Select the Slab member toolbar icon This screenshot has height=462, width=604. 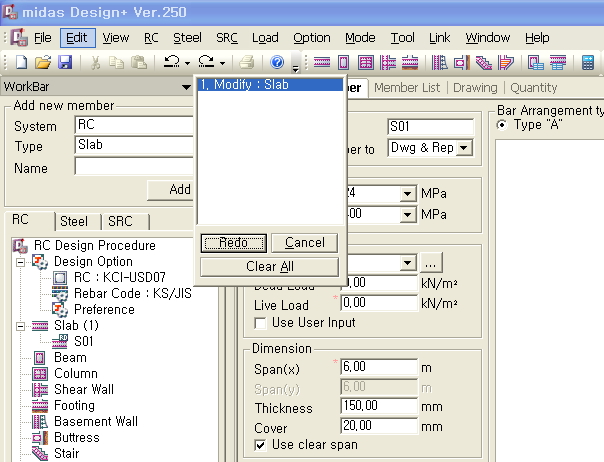point(322,62)
